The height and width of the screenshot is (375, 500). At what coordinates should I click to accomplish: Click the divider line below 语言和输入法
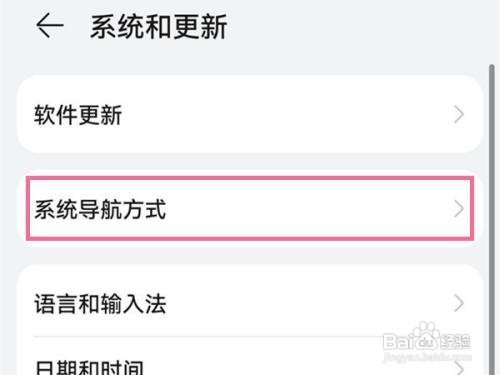pos(250,337)
